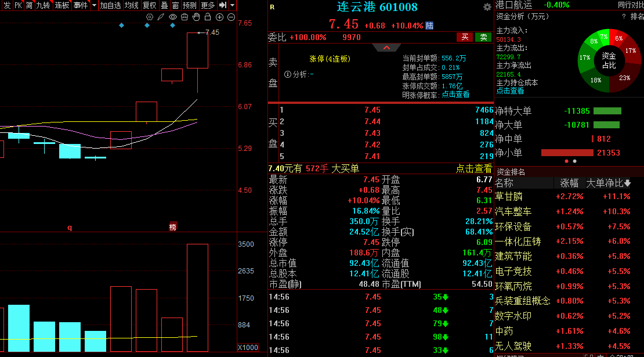This screenshot has width=644, height=357.
Task: Open dropdown arrow after 事件 button
Action: click(94, 5)
